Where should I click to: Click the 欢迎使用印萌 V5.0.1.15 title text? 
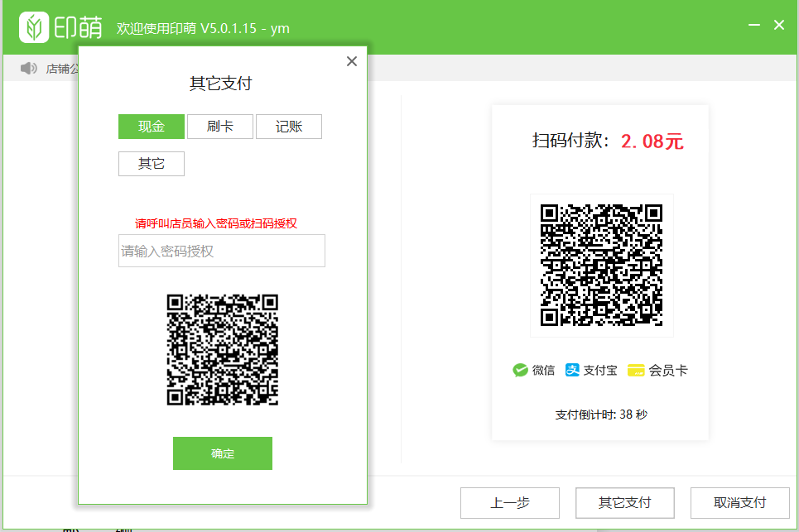coord(203,28)
